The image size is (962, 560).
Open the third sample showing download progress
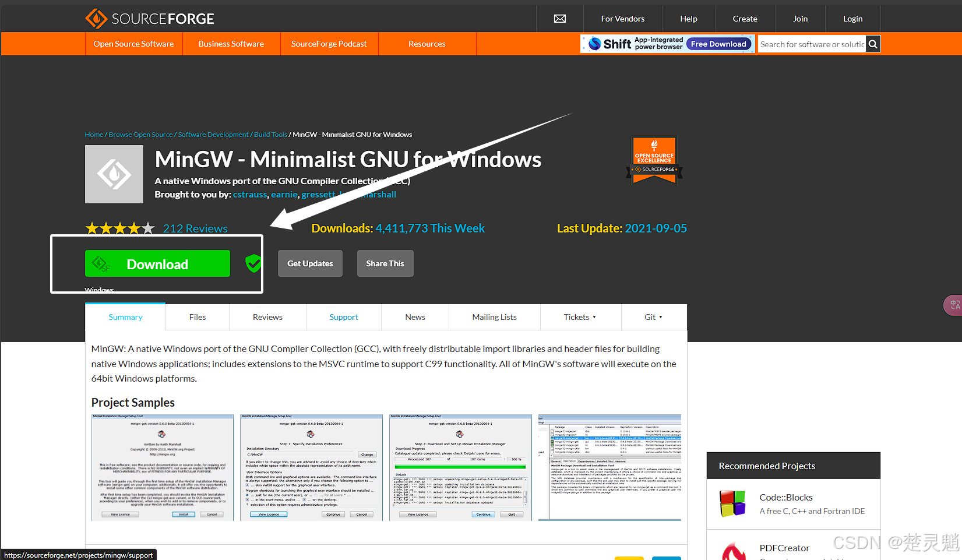click(460, 467)
